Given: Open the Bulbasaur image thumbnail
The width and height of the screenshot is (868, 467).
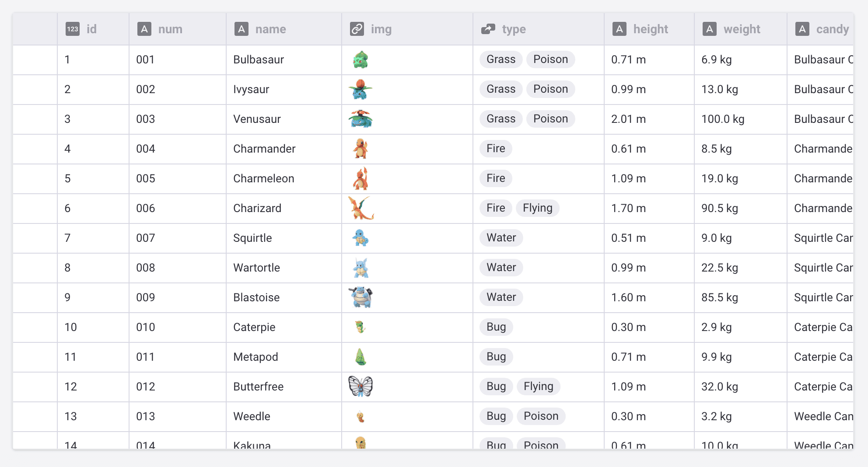Looking at the screenshot, I should (x=360, y=60).
